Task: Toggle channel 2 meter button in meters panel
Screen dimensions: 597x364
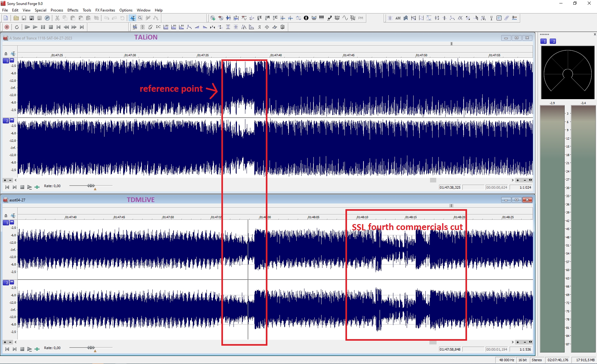Action: (553, 41)
